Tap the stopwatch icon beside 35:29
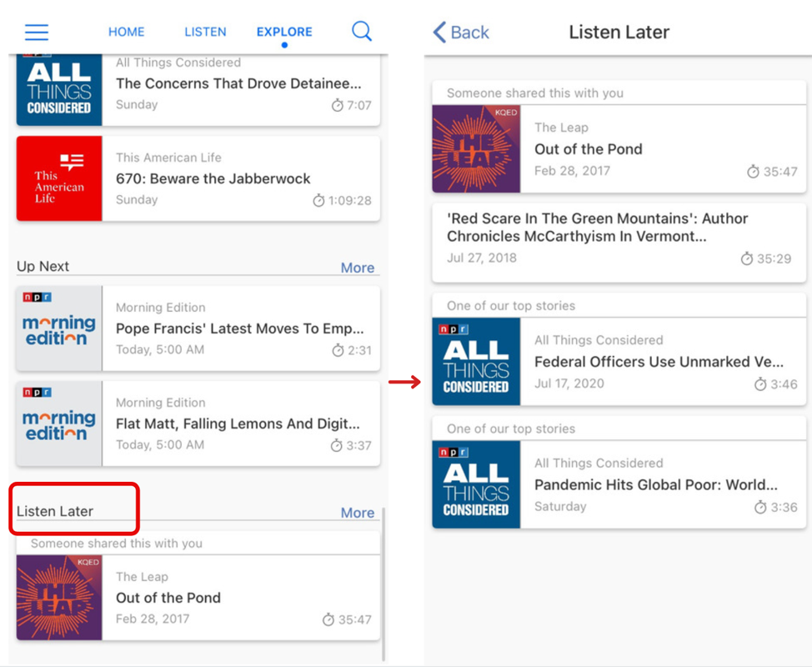This screenshot has width=812, height=667. pyautogui.click(x=747, y=258)
